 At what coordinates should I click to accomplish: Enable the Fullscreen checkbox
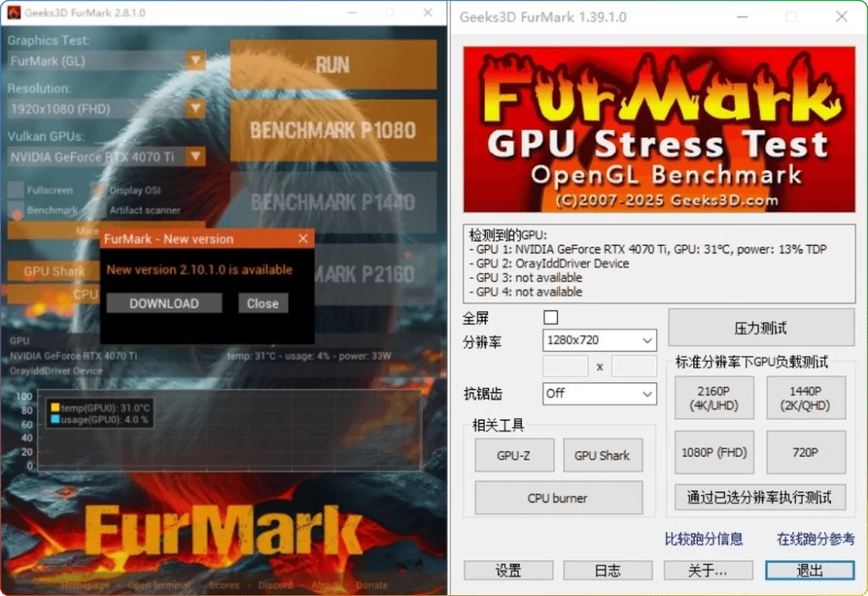tap(14, 189)
